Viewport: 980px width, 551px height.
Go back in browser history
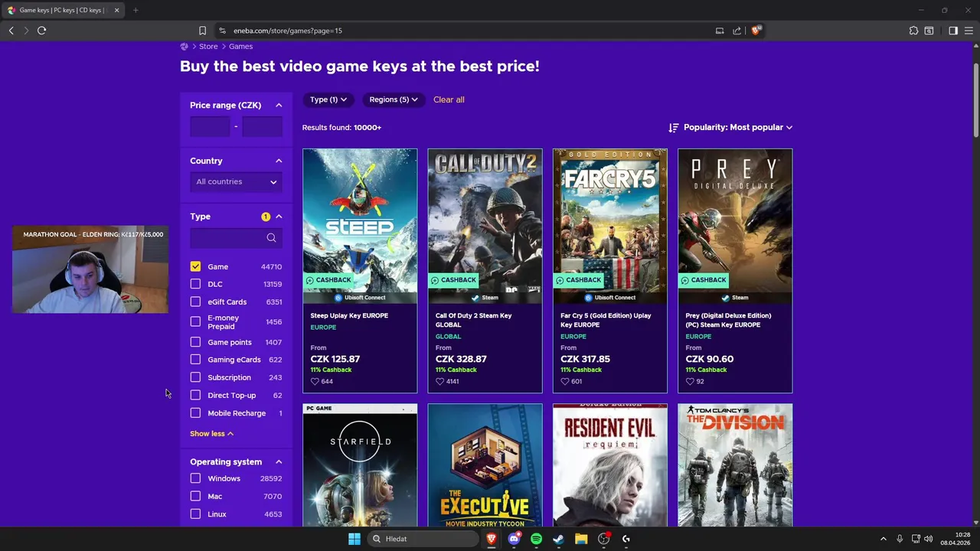tap(11, 31)
